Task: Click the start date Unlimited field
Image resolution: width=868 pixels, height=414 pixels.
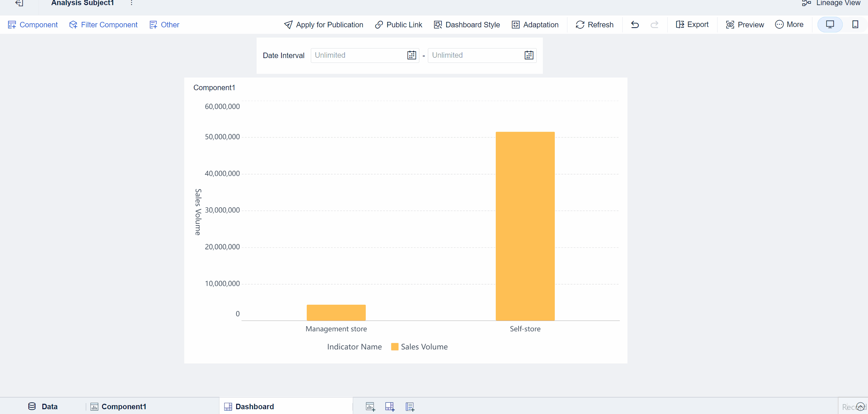Action: 358,55
